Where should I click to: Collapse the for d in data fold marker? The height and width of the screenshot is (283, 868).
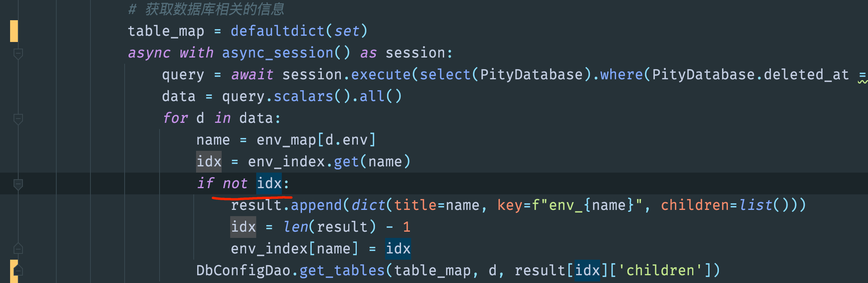[x=18, y=119]
